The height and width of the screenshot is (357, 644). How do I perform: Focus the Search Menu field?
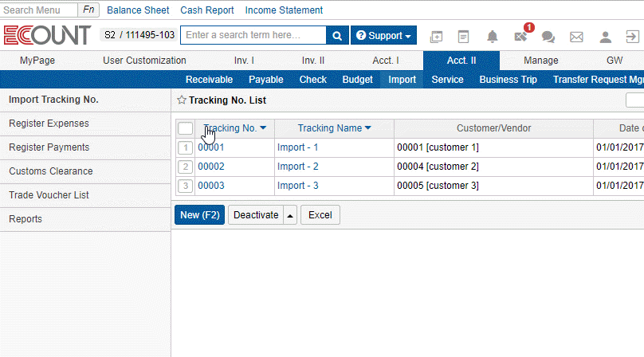pyautogui.click(x=38, y=10)
